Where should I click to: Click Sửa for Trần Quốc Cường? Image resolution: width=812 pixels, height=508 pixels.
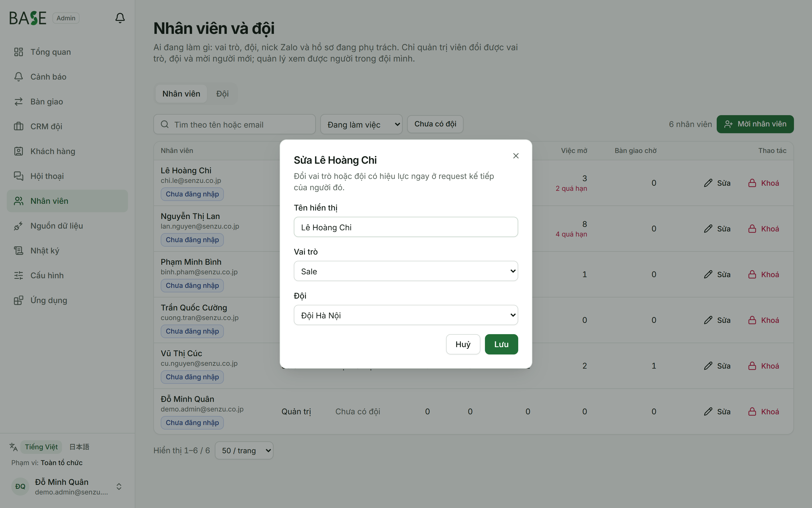coord(717,320)
